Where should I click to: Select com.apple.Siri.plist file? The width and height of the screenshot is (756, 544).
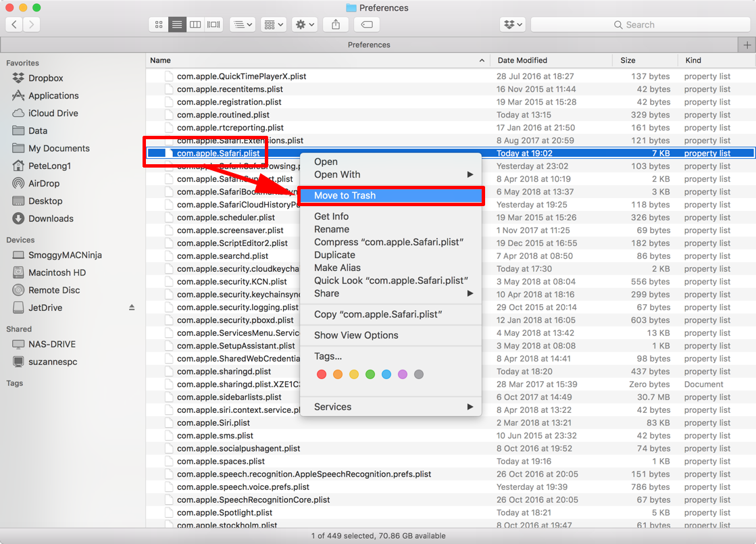(x=451, y=423)
